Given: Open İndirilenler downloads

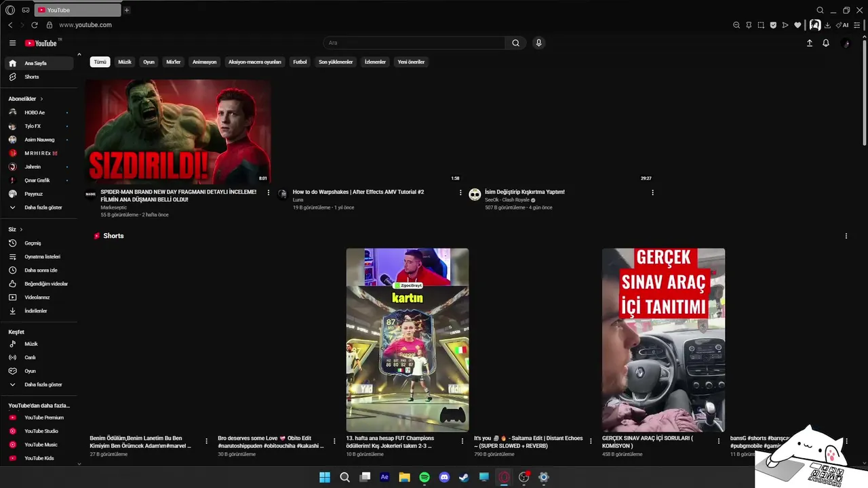Looking at the screenshot, I should 39,310.
